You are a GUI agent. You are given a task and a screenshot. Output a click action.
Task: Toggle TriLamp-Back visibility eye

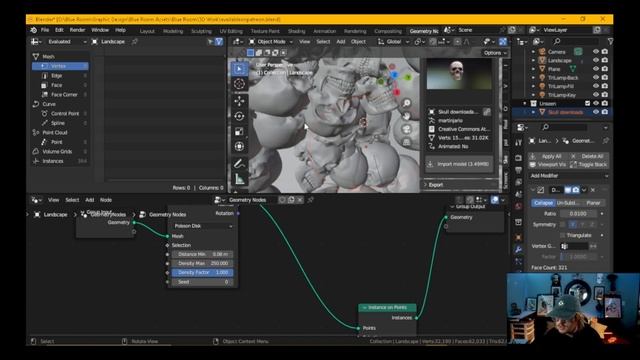pyautogui.click(x=596, y=77)
